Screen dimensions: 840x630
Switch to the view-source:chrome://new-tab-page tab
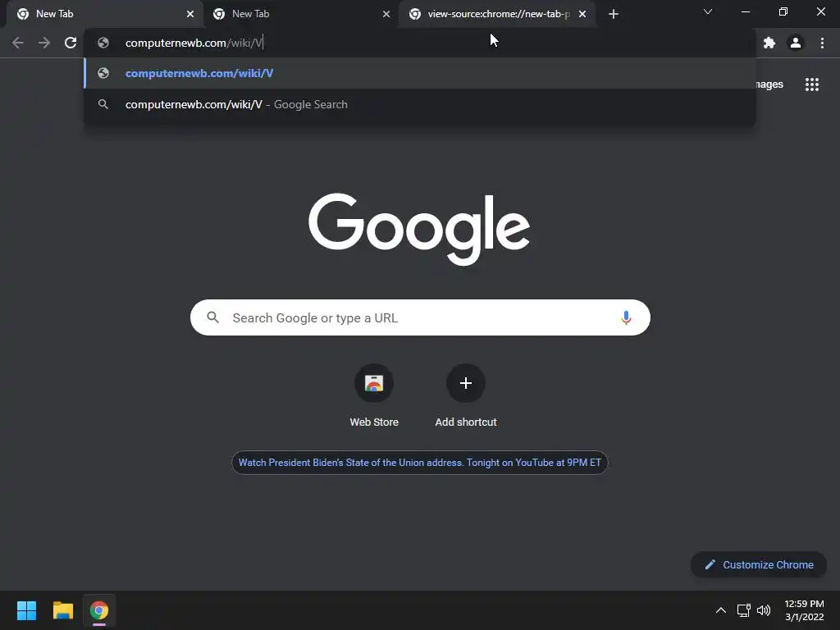coord(495,14)
